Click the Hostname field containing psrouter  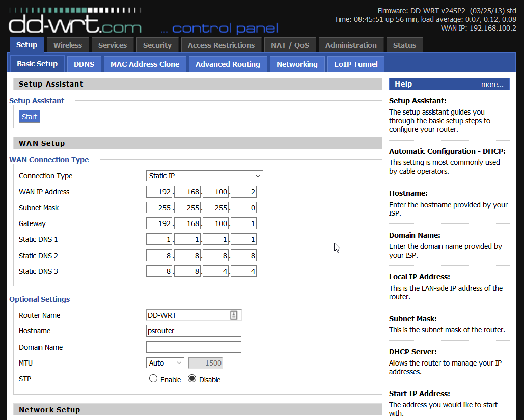click(x=194, y=331)
